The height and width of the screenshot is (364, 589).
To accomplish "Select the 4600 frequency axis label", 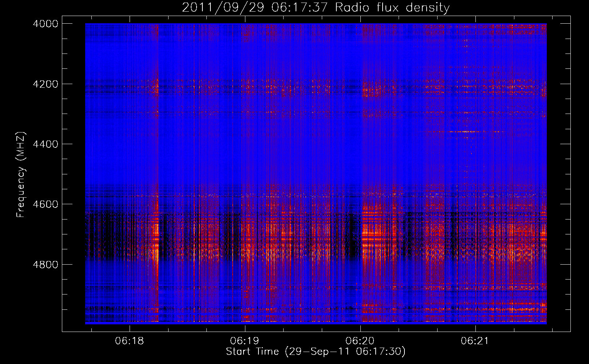I will click(x=46, y=204).
